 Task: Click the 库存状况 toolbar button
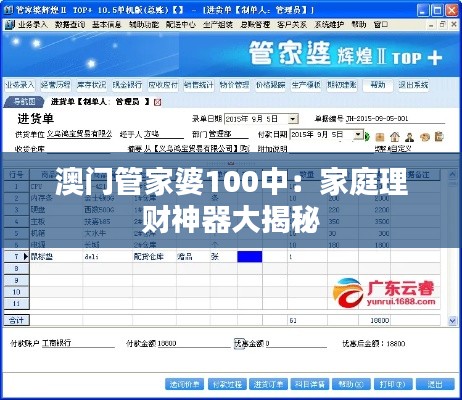(91, 85)
